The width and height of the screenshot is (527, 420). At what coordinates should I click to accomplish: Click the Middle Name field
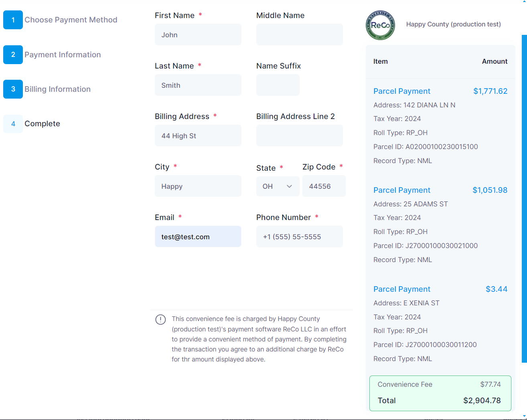click(x=299, y=35)
